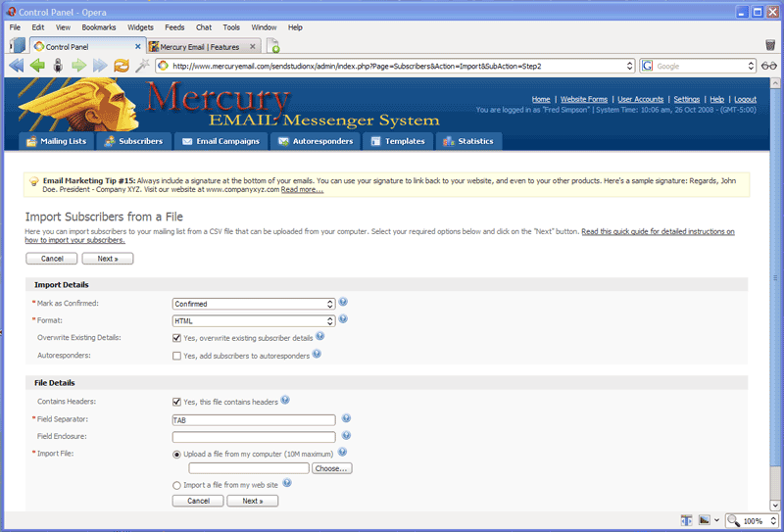
Task: Open the Mailing Lists navigation tab
Action: [x=56, y=141]
